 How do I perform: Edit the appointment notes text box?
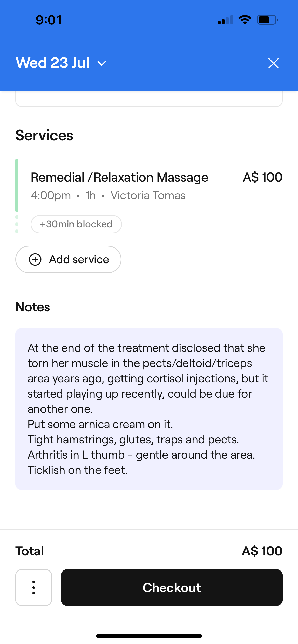pyautogui.click(x=149, y=409)
